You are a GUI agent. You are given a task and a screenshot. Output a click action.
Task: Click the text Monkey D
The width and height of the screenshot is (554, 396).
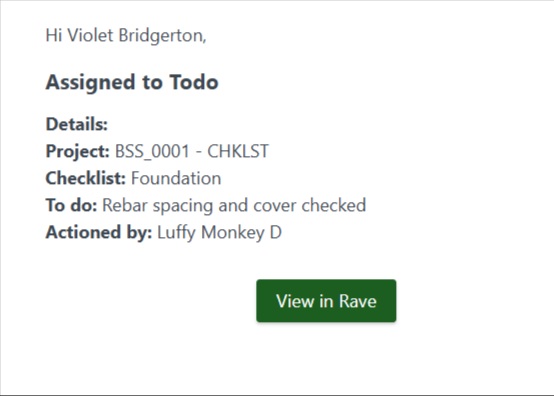(241, 233)
